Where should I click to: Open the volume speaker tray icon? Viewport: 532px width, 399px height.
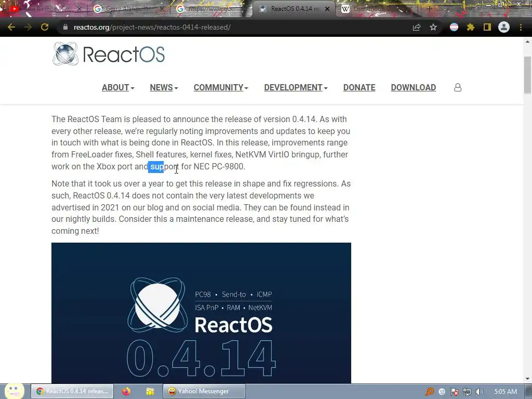point(479,392)
